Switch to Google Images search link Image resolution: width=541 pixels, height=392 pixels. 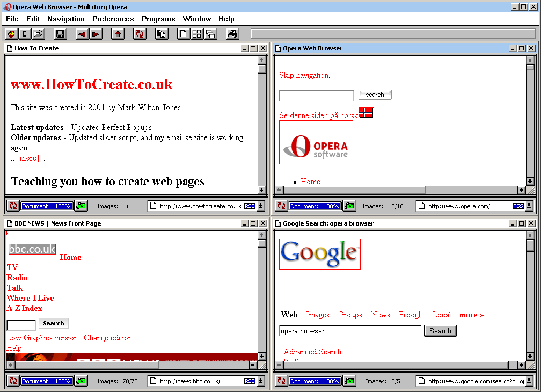pos(318,315)
